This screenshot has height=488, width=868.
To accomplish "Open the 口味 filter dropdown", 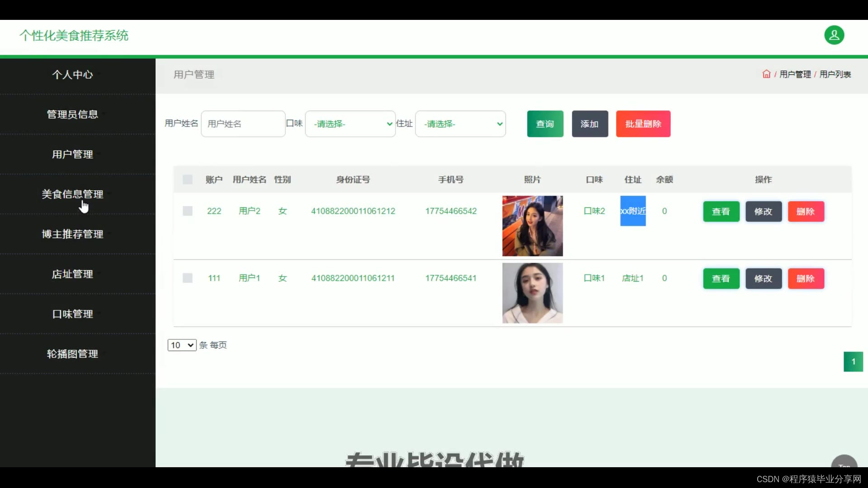I will (x=350, y=124).
